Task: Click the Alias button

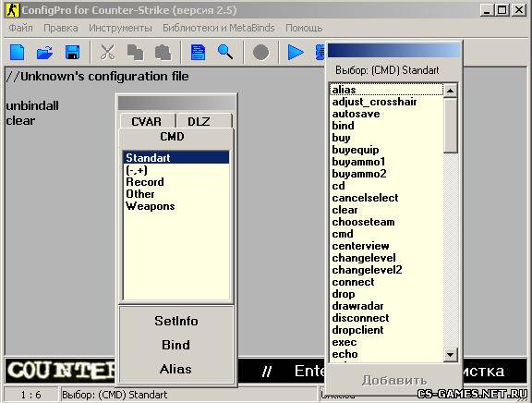Action: (x=175, y=369)
